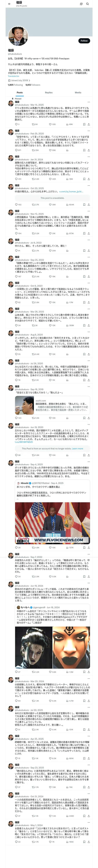Like the pinned Mar 14, 2025 post
Viewport: 98px width, 868px height.
tap(50, 124)
